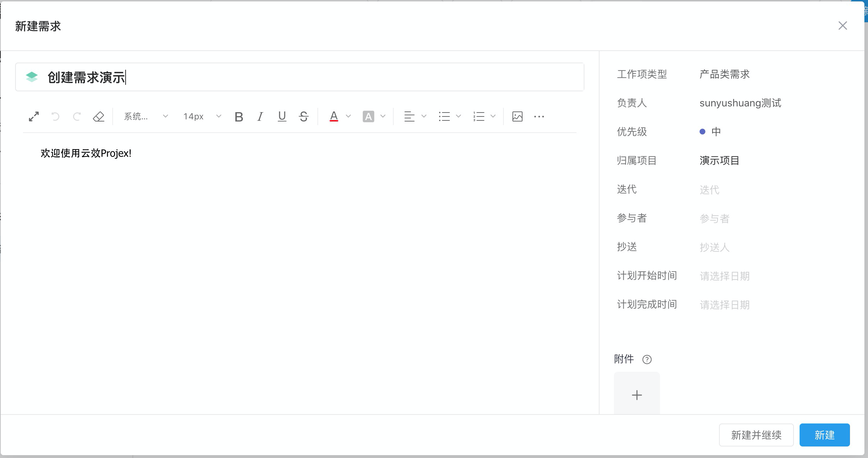The height and width of the screenshot is (458, 868).
Task: Pick 计划完成时间 date
Action: (x=724, y=304)
